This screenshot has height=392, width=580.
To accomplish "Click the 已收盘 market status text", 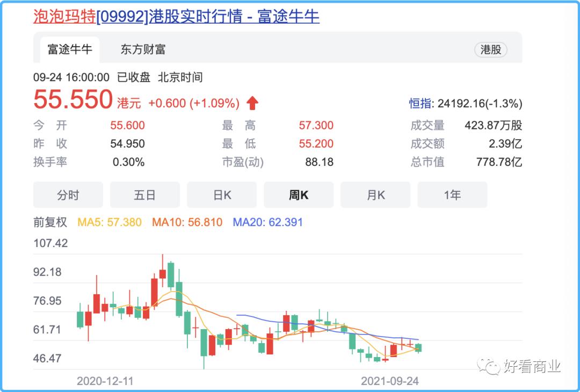I will [x=134, y=77].
